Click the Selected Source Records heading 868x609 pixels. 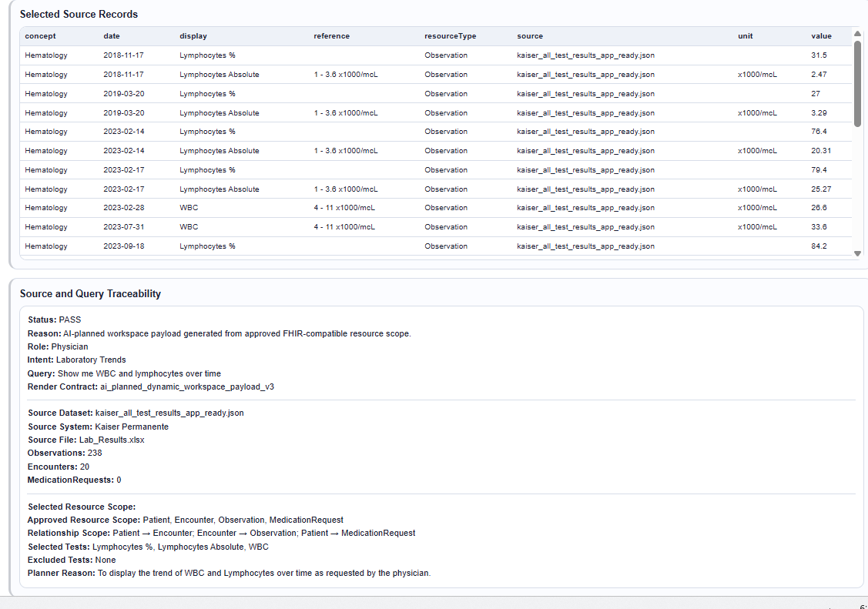click(x=79, y=15)
